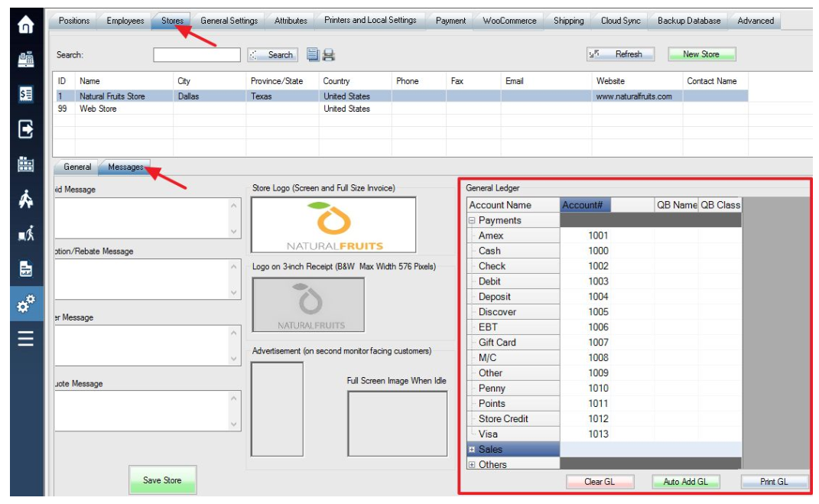Switch to the Employees tab
The image size is (819, 504).
point(125,21)
